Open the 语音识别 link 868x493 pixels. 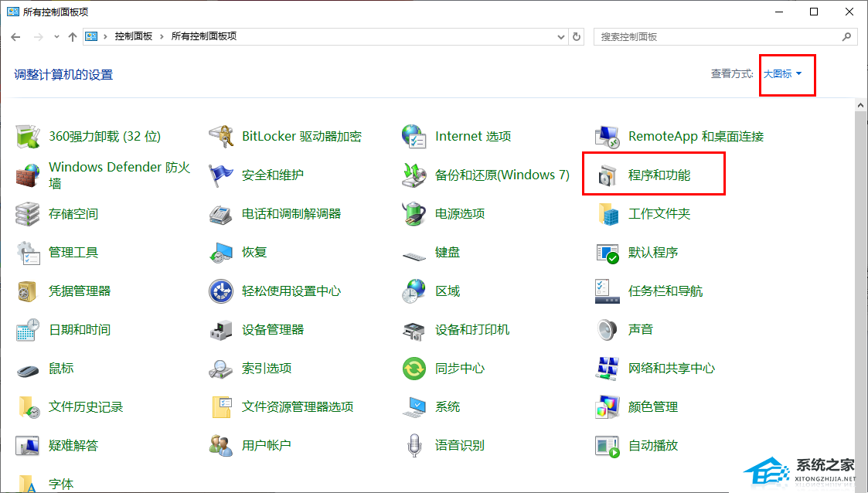pos(459,445)
